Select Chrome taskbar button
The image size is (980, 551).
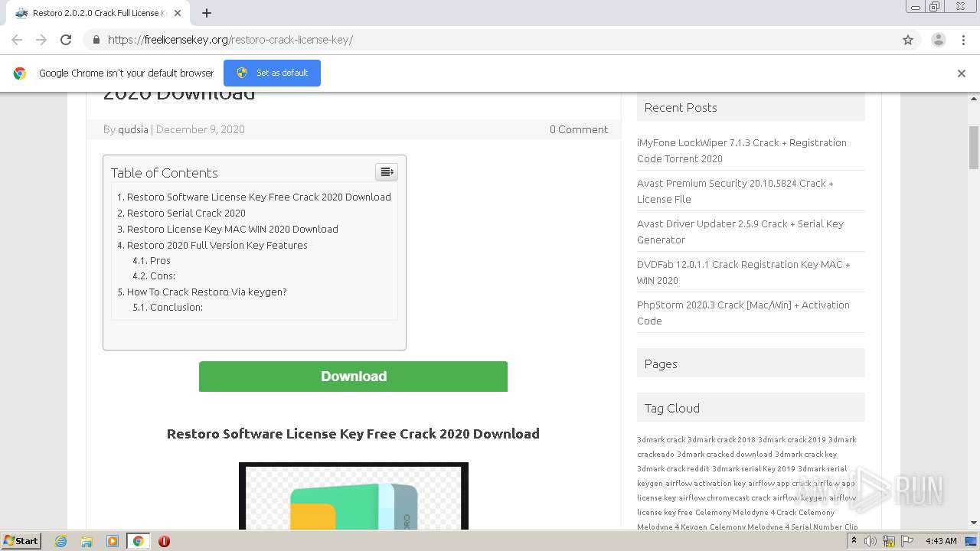point(138,541)
